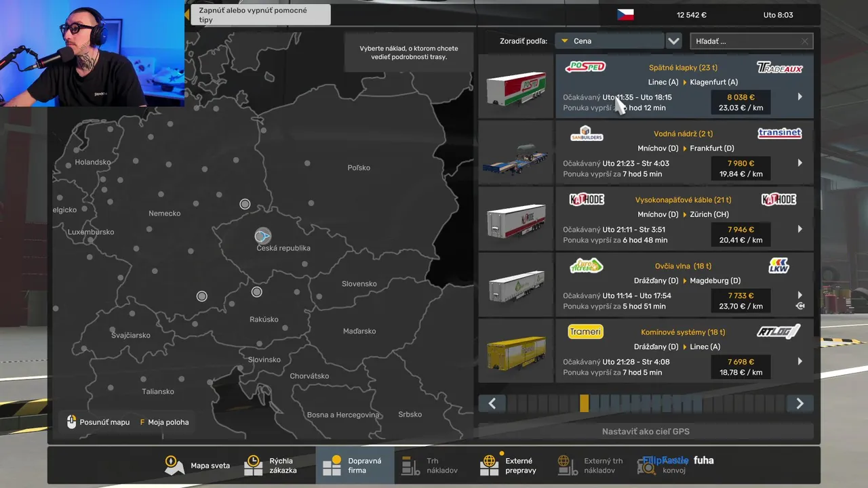Click Moja poloha map shortcut
Image resolution: width=868 pixels, height=488 pixels.
(164, 422)
